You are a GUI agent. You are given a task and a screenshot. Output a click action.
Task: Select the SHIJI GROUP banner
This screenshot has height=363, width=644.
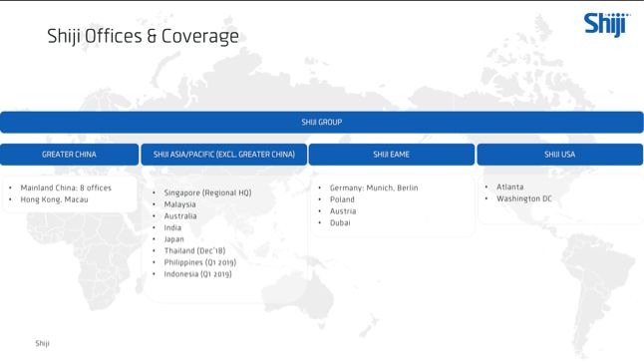tap(322, 122)
